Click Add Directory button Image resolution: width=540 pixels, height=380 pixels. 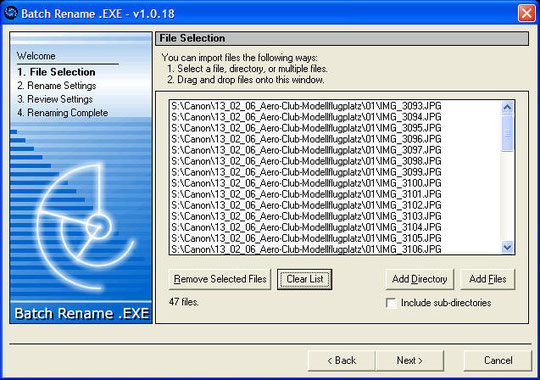click(x=419, y=279)
